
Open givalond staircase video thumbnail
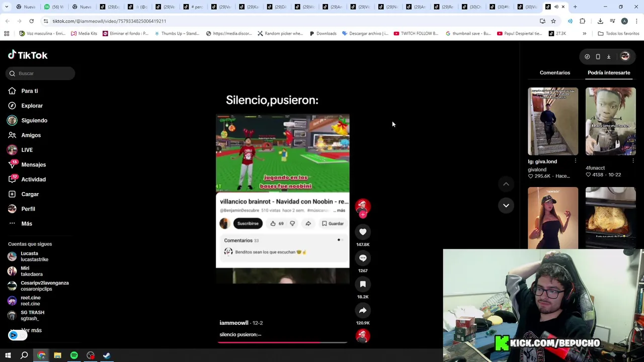[553, 121]
